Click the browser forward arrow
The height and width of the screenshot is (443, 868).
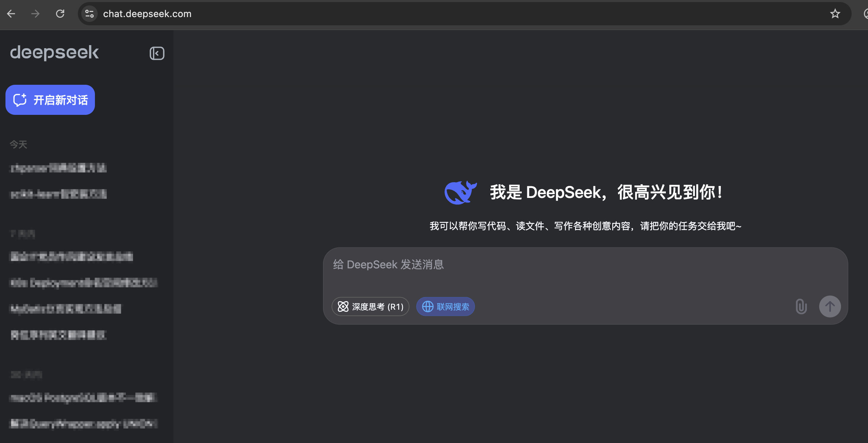pyautogui.click(x=35, y=14)
